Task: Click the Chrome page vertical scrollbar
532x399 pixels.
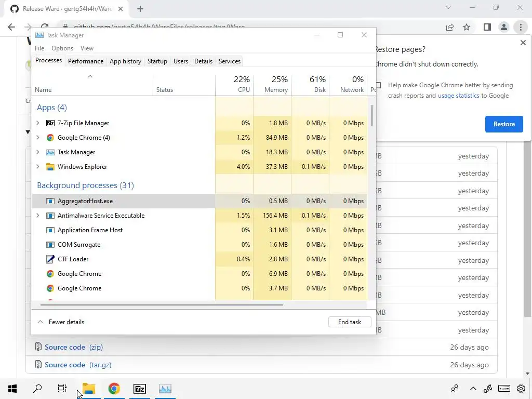Action: tap(527, 229)
